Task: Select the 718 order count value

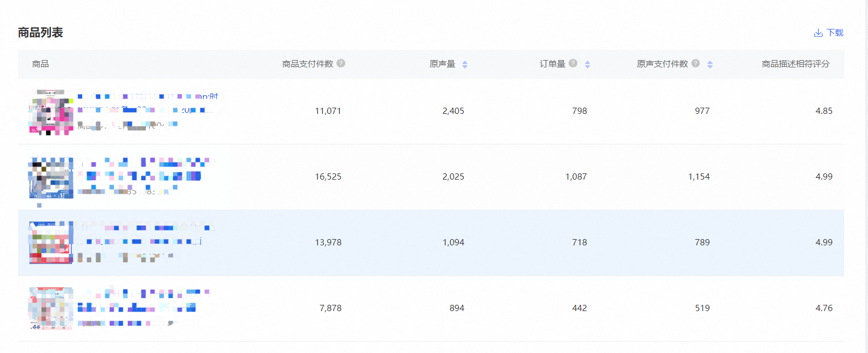Action: [x=580, y=243]
